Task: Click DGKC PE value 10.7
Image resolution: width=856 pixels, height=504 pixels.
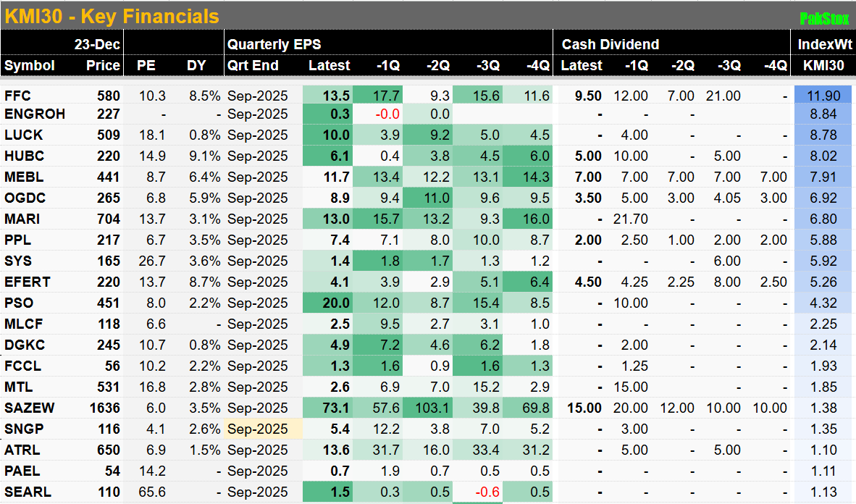Action: tap(152, 345)
